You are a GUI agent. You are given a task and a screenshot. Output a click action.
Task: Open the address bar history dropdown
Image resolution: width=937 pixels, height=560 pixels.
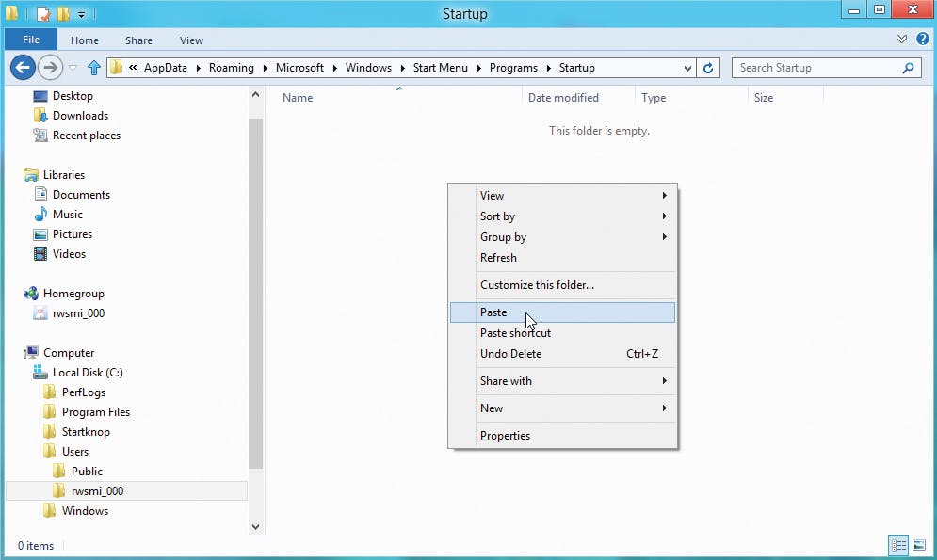pyautogui.click(x=687, y=68)
